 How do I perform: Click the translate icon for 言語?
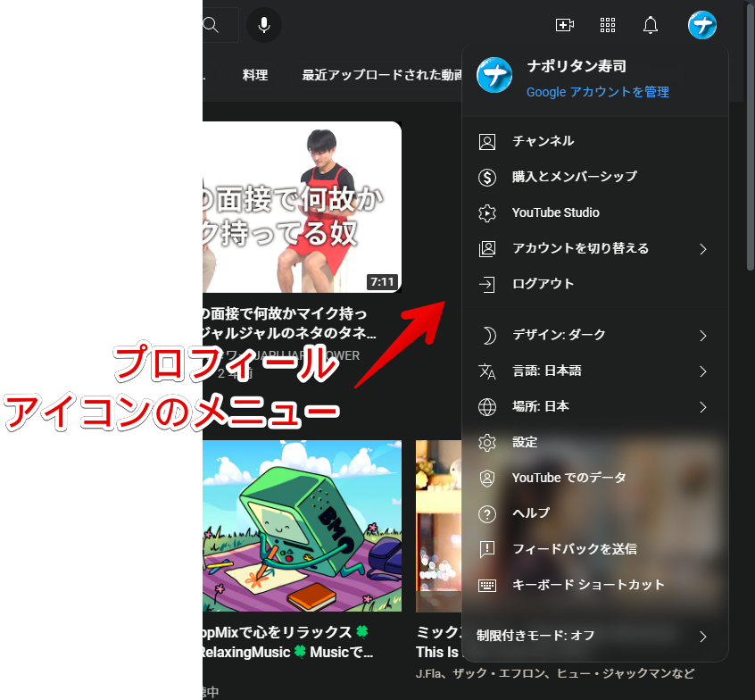pyautogui.click(x=486, y=371)
